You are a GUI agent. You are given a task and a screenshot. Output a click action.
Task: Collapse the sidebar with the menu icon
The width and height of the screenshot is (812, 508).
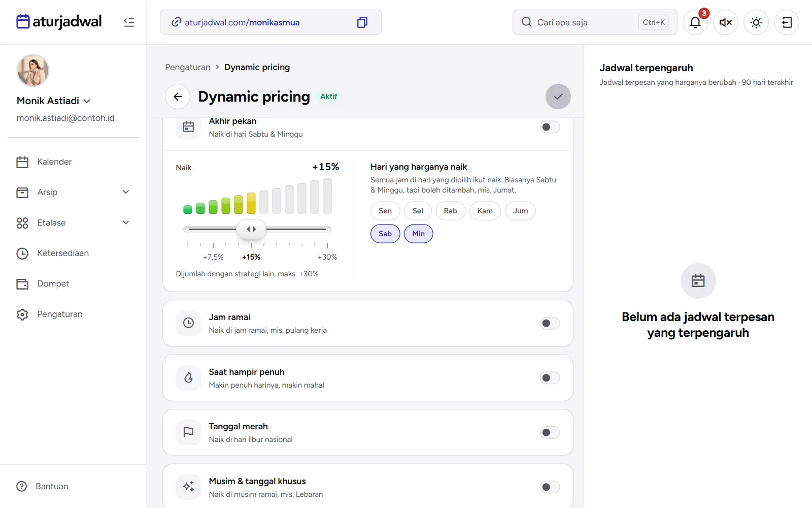click(129, 22)
